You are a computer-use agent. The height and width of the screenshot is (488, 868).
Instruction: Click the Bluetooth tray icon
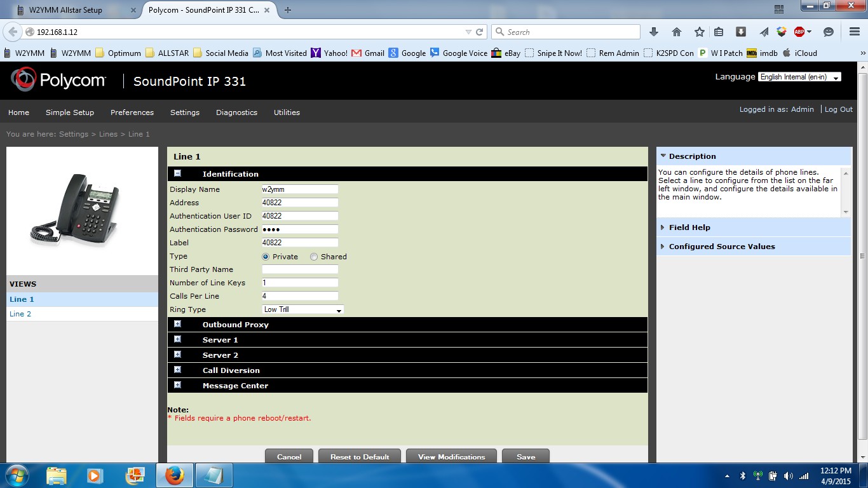pos(743,476)
